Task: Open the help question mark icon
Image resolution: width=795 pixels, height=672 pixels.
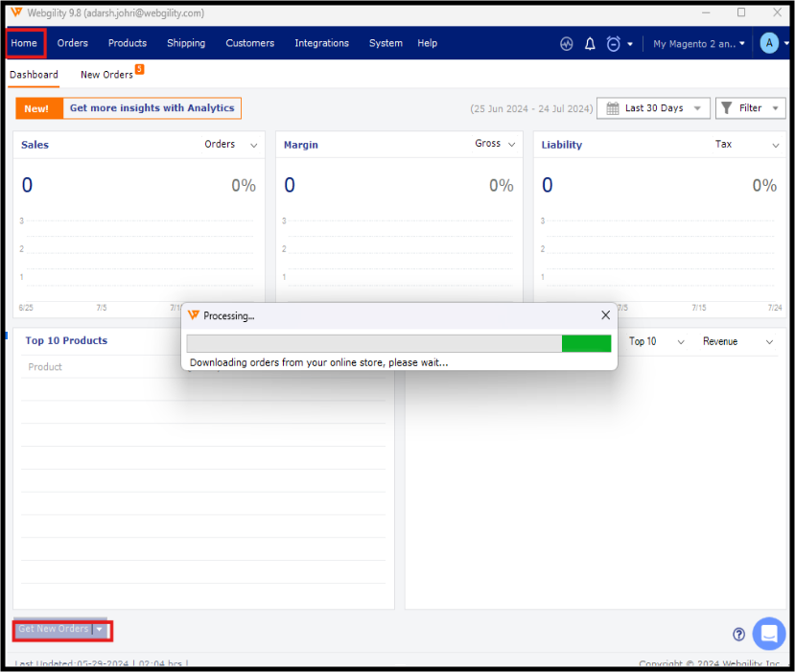Action: 738,634
